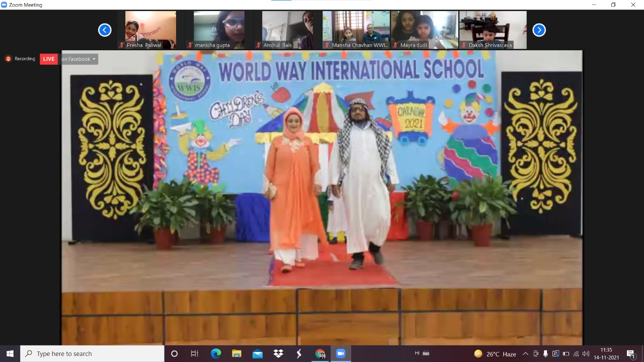Open the Action Center notifications icon
The image size is (644, 362).
tap(630, 354)
